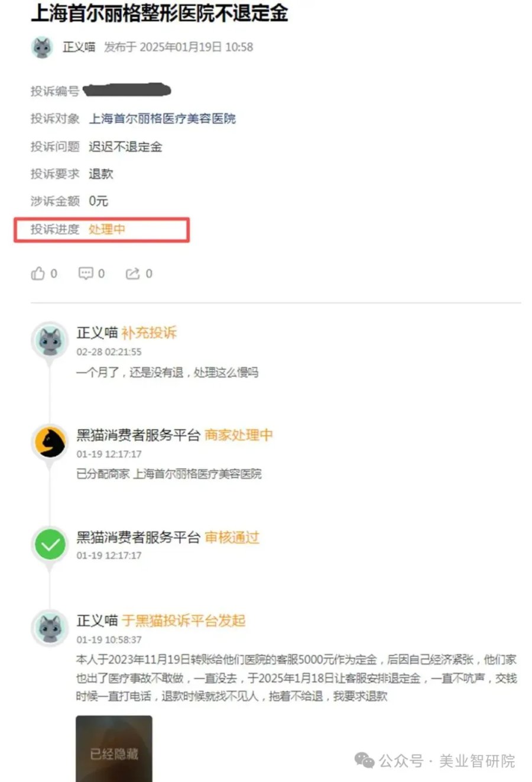Click author cat avatar beside post date
This screenshot has height=782, width=532.
pos(42,47)
